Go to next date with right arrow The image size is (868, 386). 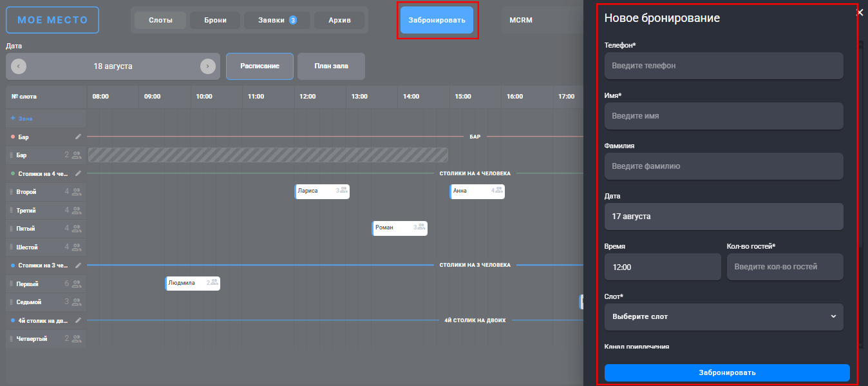pyautogui.click(x=207, y=66)
